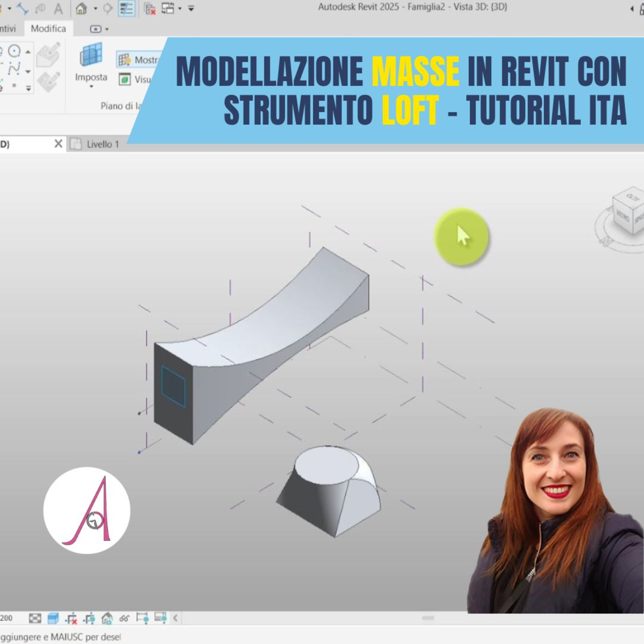Expand the full draw tools gallery
644x644 pixels.
[29, 88]
